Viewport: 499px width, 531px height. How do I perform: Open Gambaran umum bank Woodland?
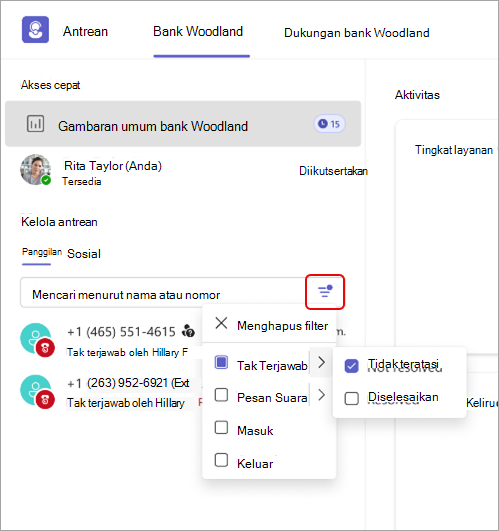183,124
